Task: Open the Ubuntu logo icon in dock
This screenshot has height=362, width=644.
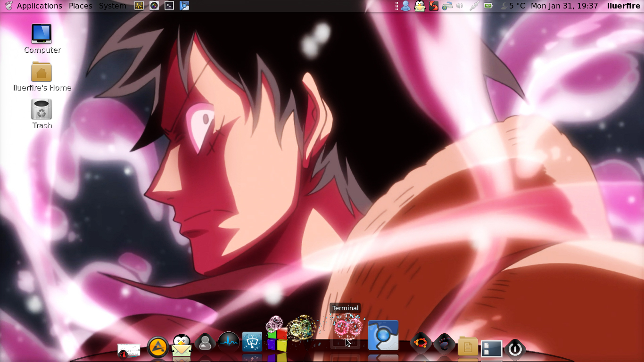Action: click(421, 343)
